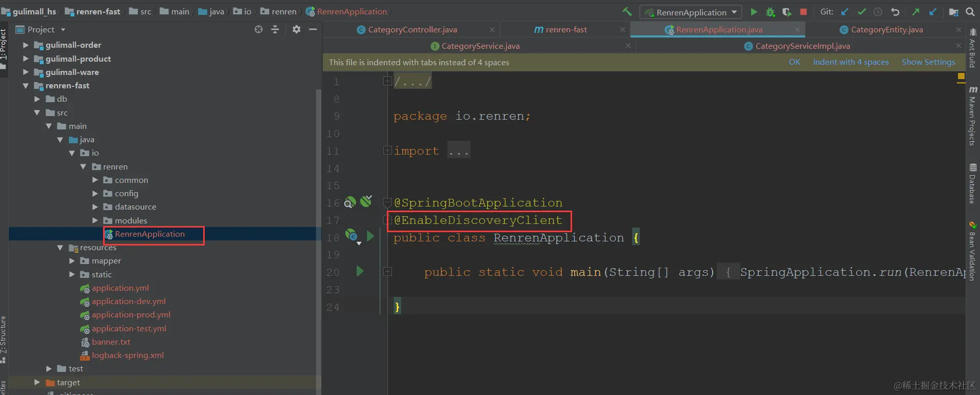980x395 pixels.
Task: Open Ant Build tool window
Action: (x=973, y=47)
